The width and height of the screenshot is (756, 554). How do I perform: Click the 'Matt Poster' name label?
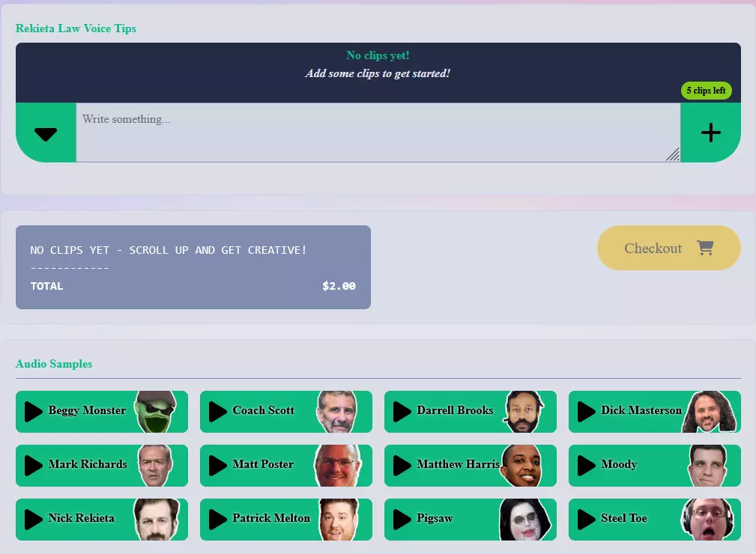(263, 464)
